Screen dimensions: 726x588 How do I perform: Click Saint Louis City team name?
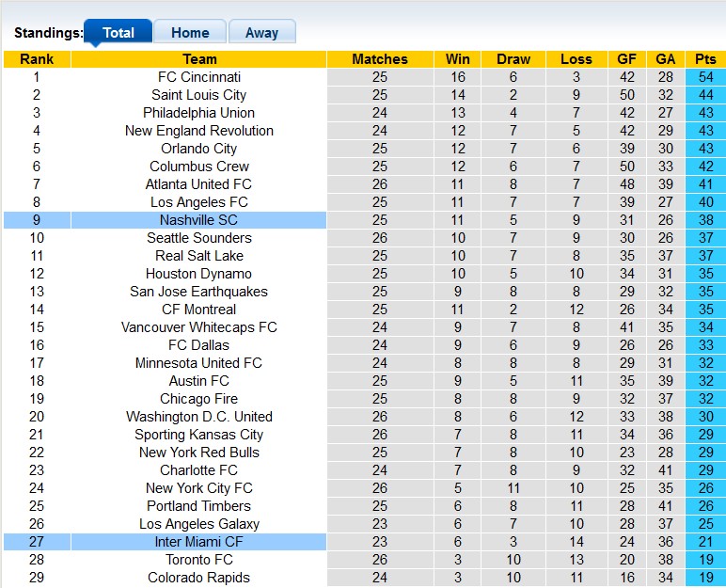click(x=199, y=95)
